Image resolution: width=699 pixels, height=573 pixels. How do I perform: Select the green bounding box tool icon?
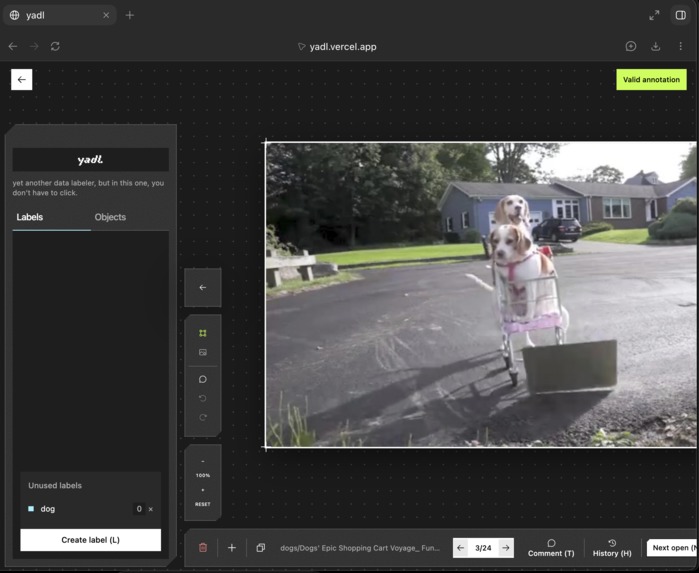[x=203, y=333]
